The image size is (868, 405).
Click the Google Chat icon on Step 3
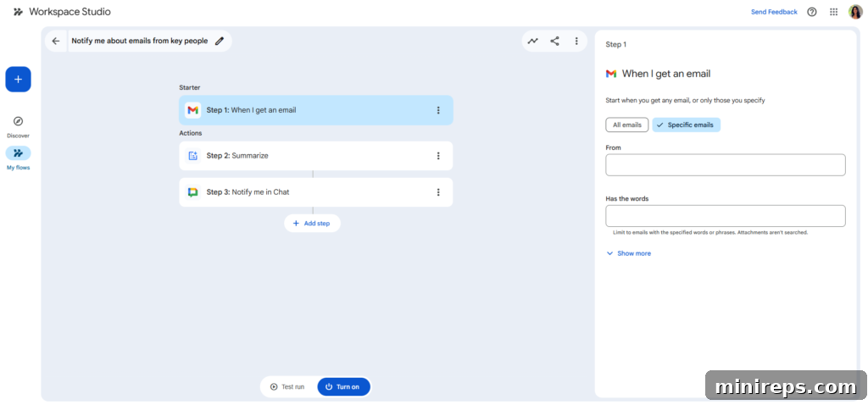(x=192, y=192)
